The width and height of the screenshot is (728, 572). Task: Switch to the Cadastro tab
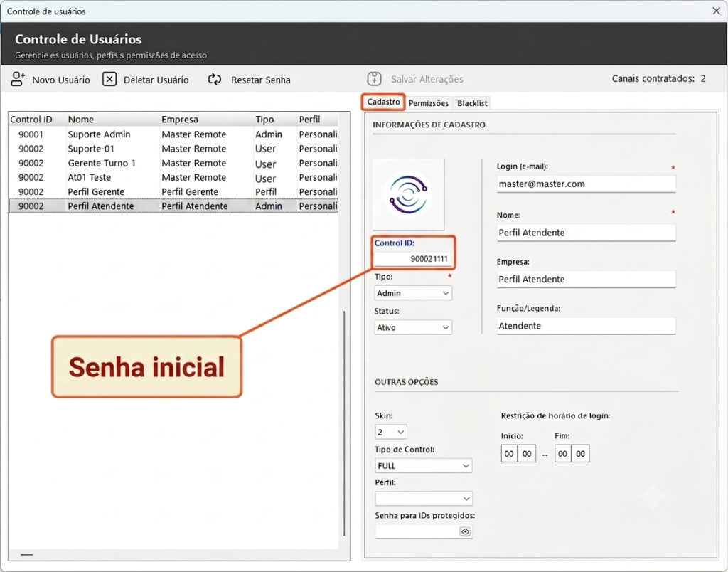point(383,102)
